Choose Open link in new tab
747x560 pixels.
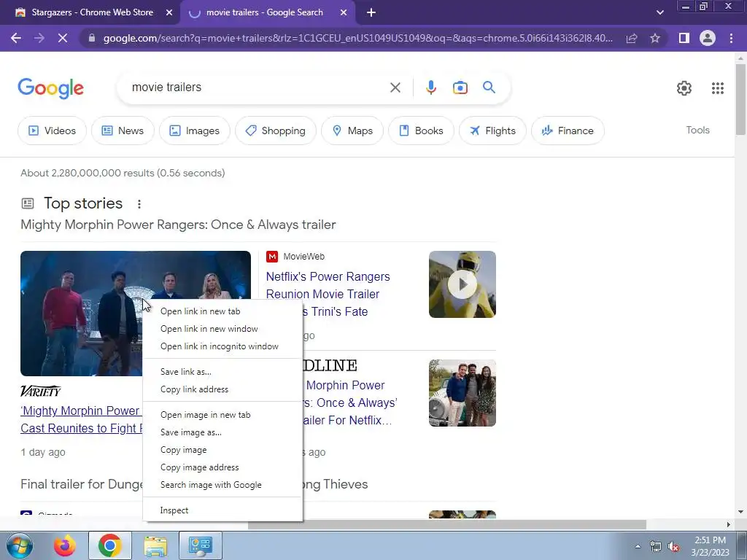(x=222, y=311)
